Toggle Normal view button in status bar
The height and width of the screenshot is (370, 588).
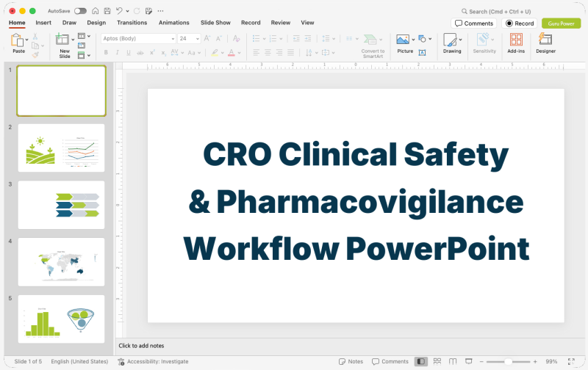click(x=420, y=361)
